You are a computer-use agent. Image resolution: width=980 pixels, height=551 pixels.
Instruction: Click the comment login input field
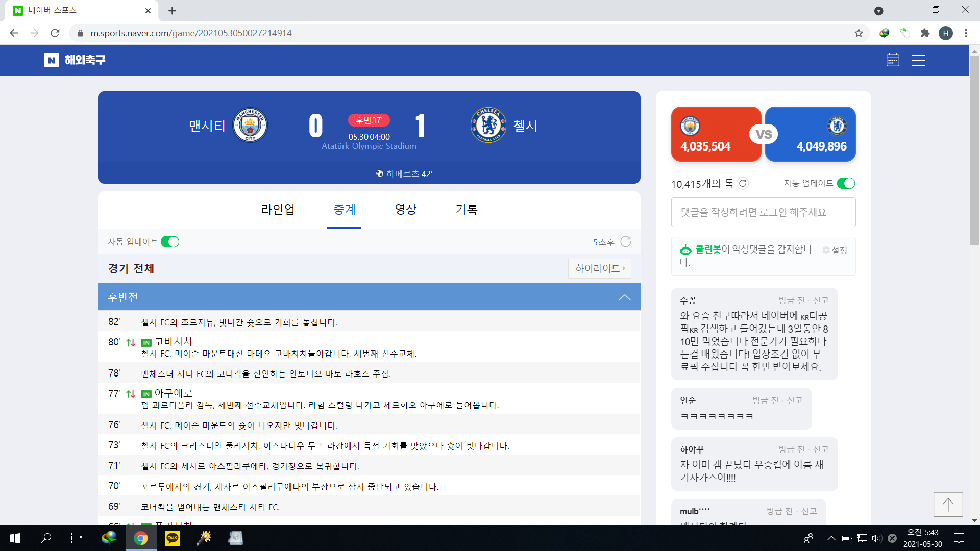(x=763, y=212)
